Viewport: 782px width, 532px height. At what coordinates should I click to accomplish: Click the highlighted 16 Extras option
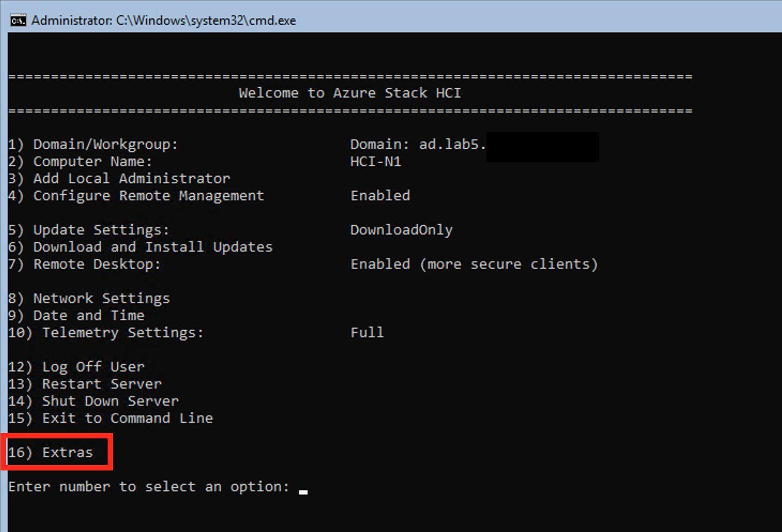click(56, 452)
